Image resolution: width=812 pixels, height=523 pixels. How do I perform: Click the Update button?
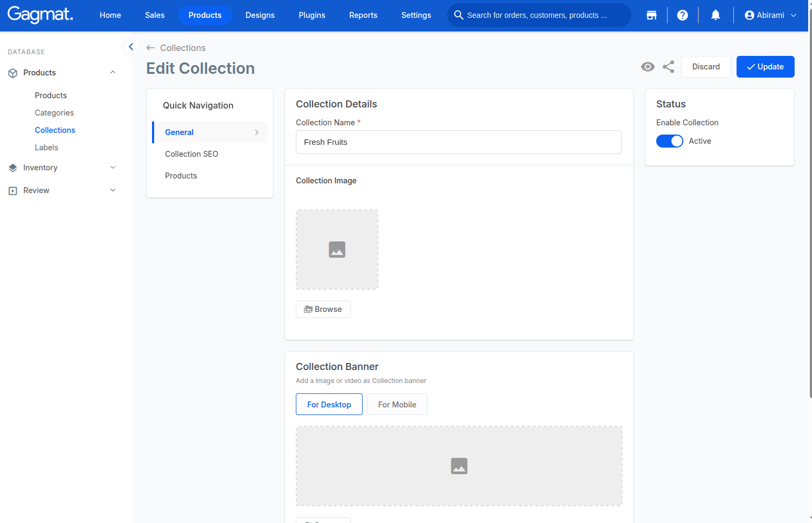pyautogui.click(x=765, y=67)
